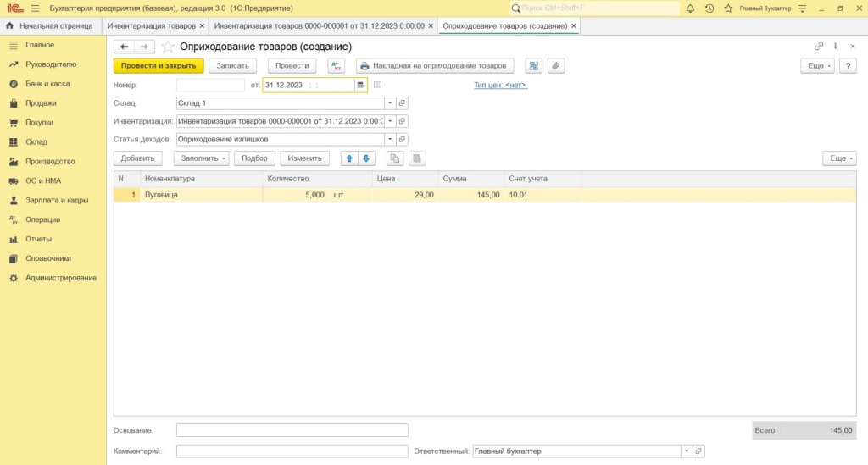Open Администрирование section
Screen dimensions: 868x465
[x=53, y=278]
